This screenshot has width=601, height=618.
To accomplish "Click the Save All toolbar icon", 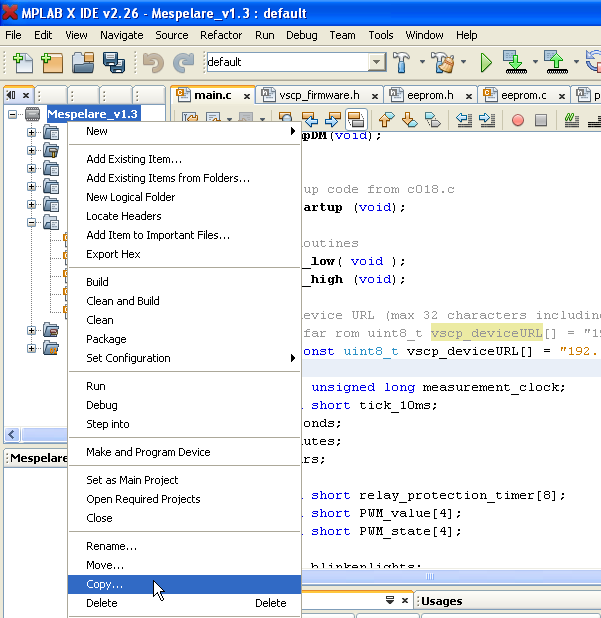I will tap(113, 62).
